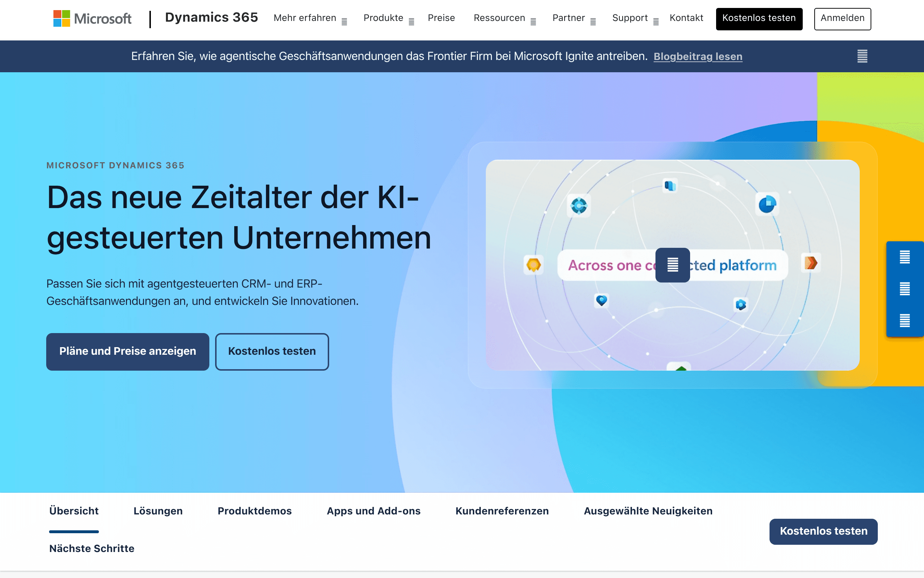Click the middle icon in the blue side panel

pos(905,289)
